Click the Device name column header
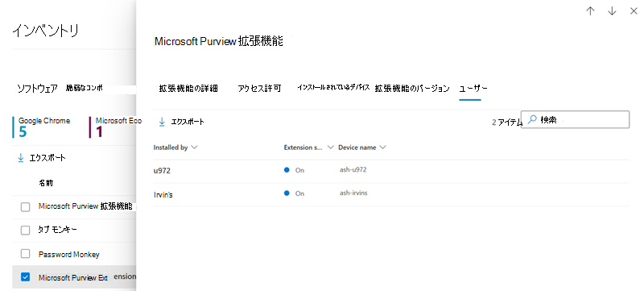The height and width of the screenshot is (291, 644). [x=357, y=148]
